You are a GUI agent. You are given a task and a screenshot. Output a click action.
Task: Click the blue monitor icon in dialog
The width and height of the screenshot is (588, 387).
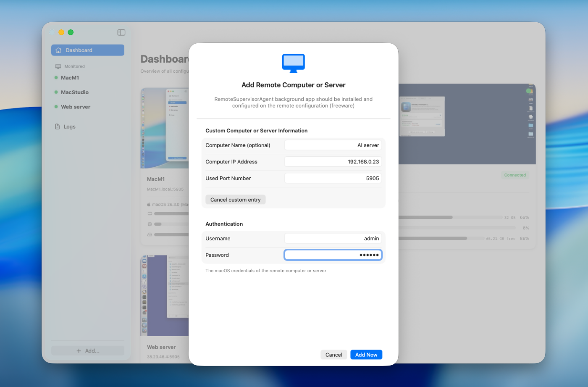[x=293, y=63]
